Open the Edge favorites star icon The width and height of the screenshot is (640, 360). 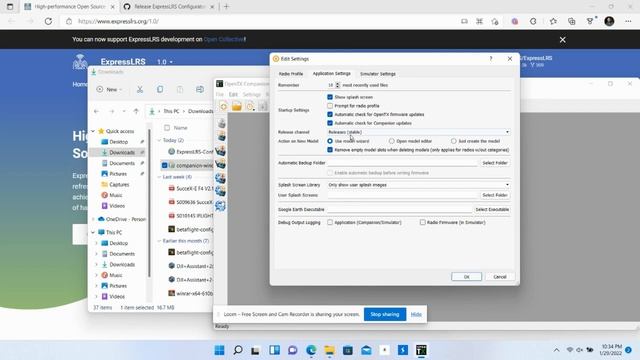(553, 21)
